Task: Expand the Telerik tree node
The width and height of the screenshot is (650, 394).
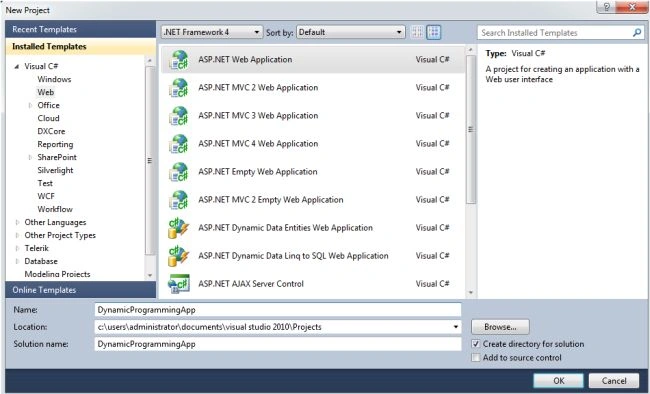Action: [x=17, y=248]
